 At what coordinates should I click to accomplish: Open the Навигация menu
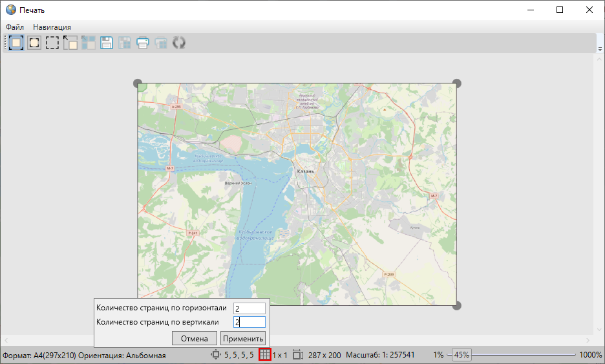(52, 27)
